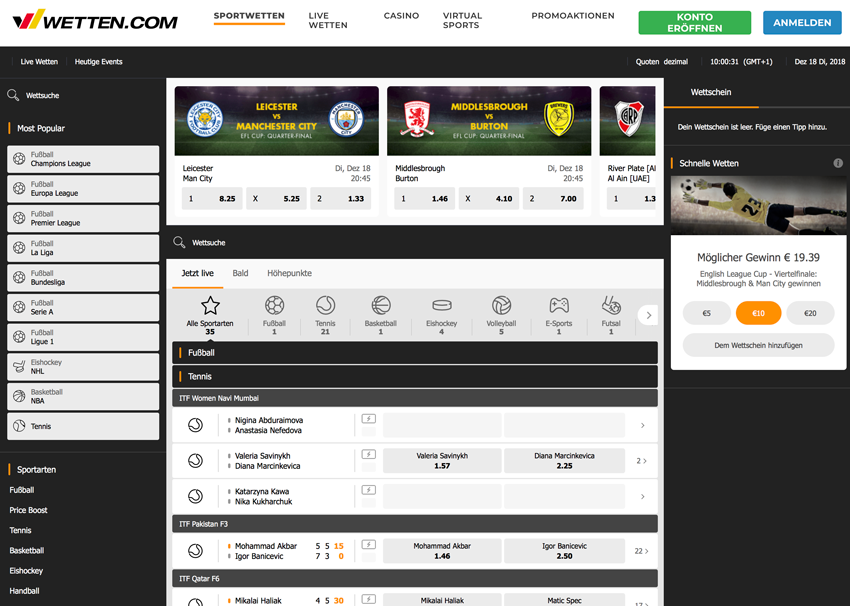Collapse the Fußball section header
The height and width of the screenshot is (606, 850).
click(415, 353)
